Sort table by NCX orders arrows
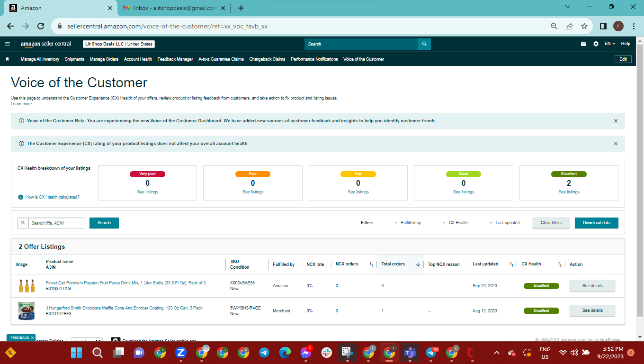This screenshot has width=644, height=364. [x=371, y=264]
